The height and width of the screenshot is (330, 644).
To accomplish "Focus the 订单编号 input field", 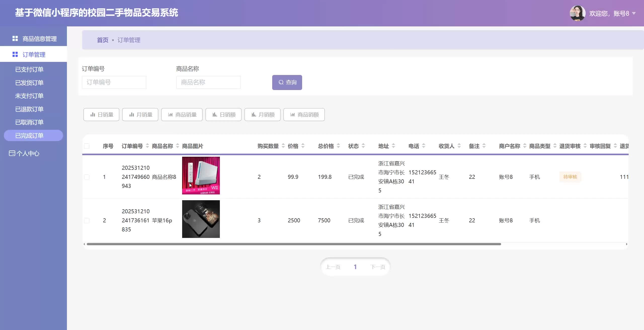I will click(114, 82).
